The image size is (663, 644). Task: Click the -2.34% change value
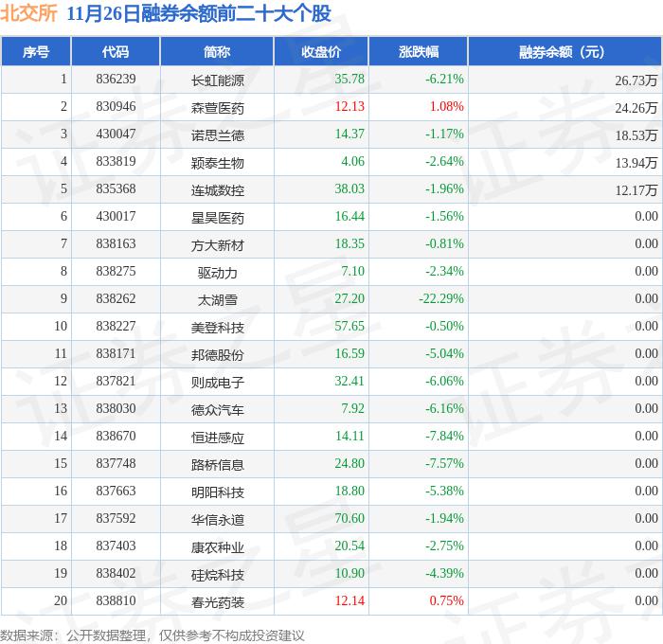[x=444, y=271]
